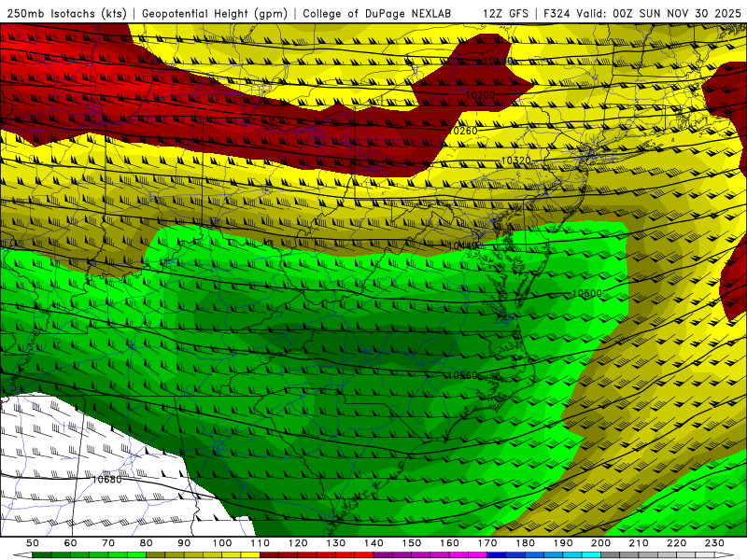Click the colorbar value 120
Screen dimensions: 747x560
pyautogui.click(x=298, y=543)
